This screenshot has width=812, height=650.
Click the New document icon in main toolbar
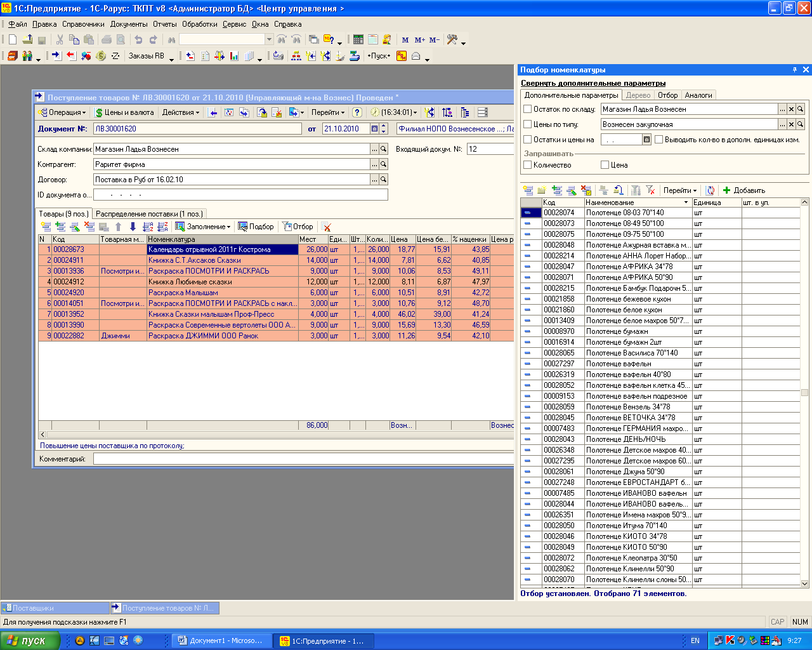(13, 39)
